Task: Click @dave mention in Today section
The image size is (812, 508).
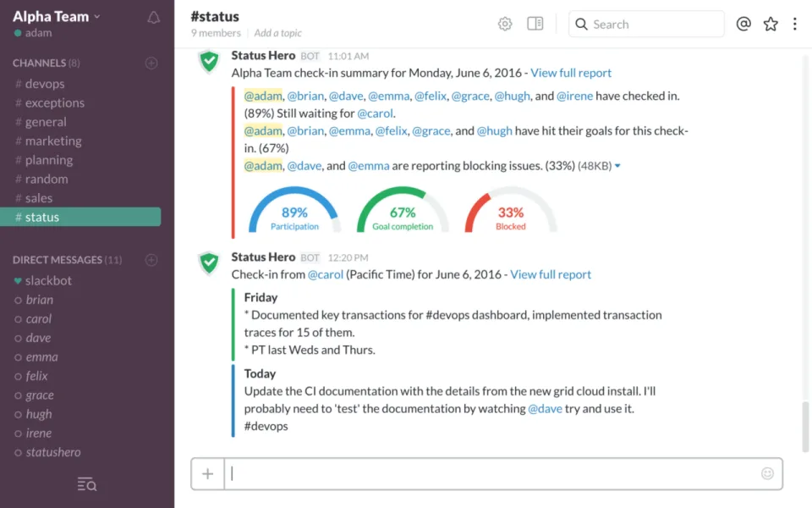Action: tap(545, 409)
